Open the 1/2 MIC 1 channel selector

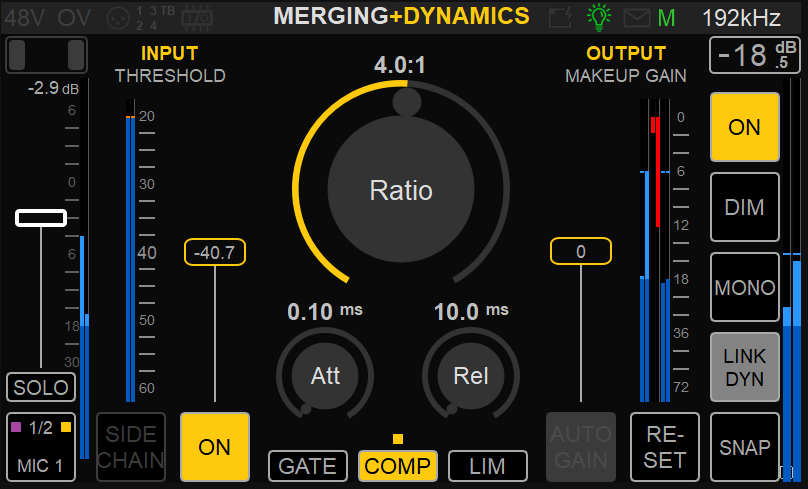(x=41, y=447)
